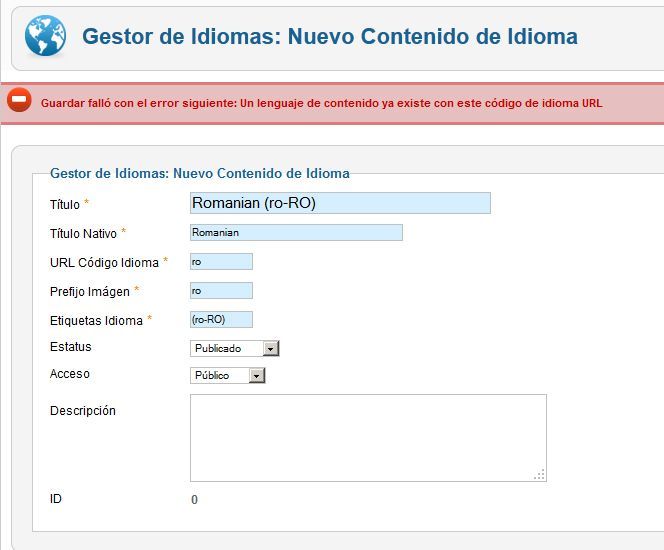The image size is (664, 550).
Task: Focus the Etiquetas Idioma field with (ro-RO)
Action: pyautogui.click(x=221, y=320)
